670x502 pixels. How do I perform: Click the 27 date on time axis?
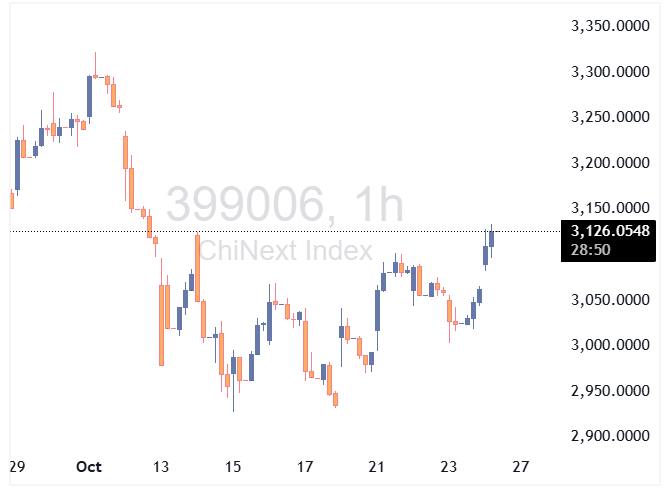coord(520,467)
